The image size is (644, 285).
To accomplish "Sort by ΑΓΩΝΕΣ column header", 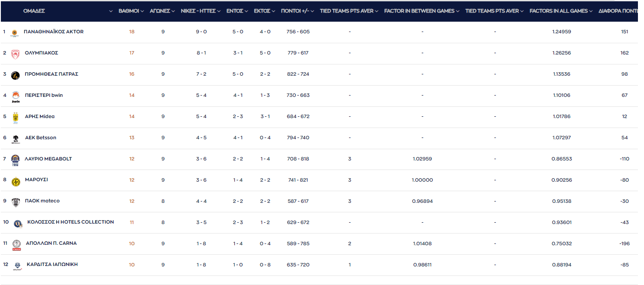I will (x=162, y=11).
